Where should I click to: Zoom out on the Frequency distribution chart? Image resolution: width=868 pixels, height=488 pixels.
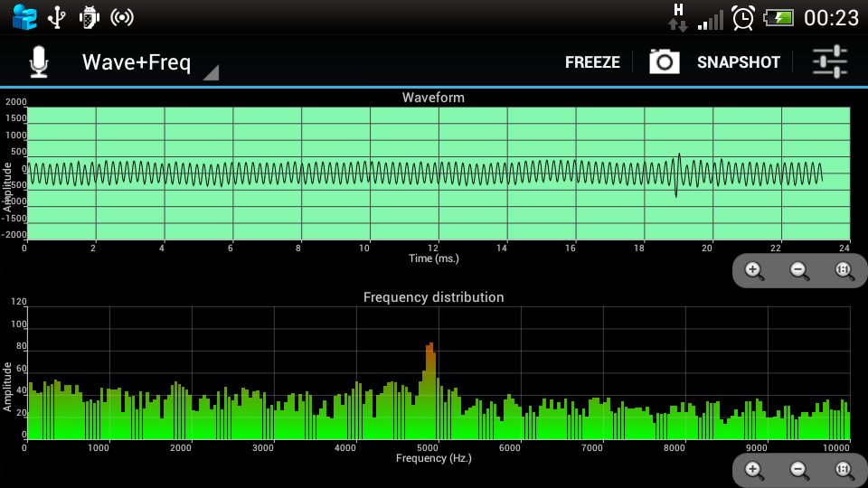(x=799, y=470)
